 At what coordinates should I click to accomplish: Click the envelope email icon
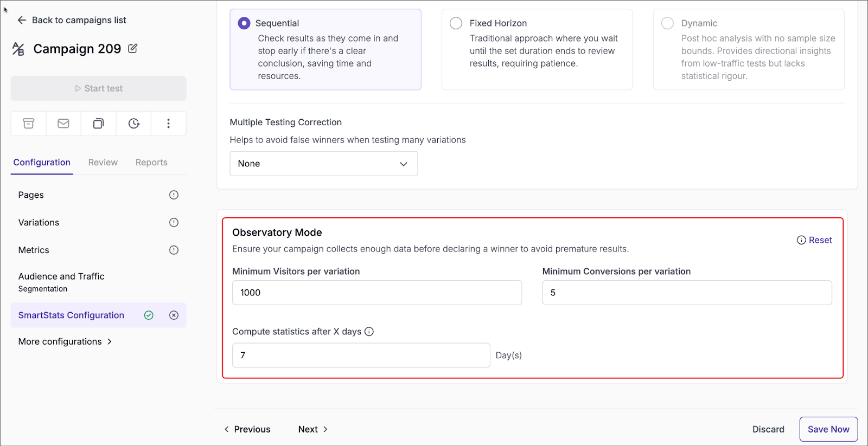coord(63,124)
